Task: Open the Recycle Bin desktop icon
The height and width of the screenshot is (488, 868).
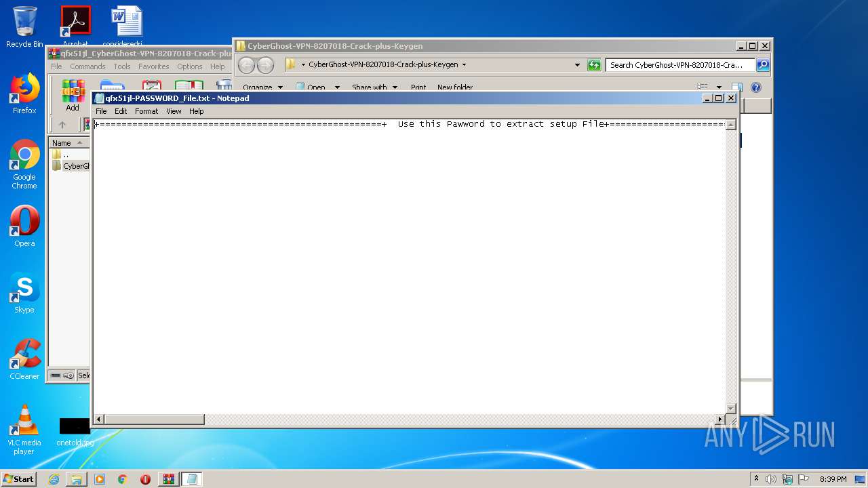Action: point(24,27)
